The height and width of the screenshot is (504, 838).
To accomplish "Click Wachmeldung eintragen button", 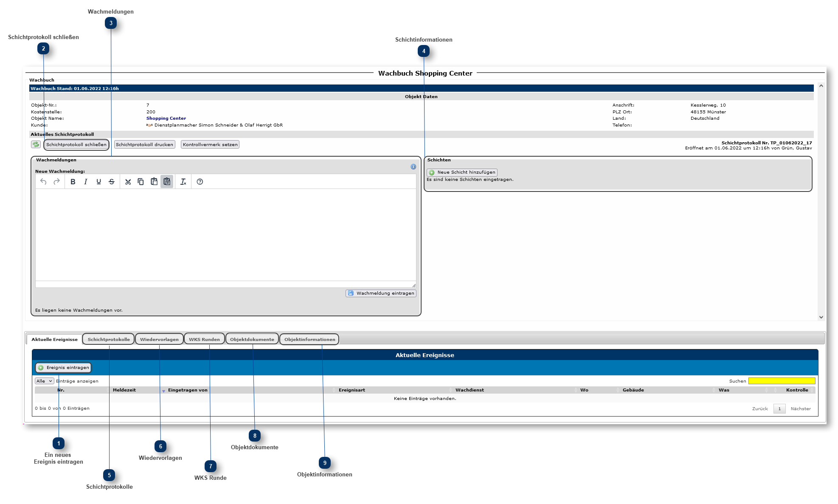I will pyautogui.click(x=381, y=293).
